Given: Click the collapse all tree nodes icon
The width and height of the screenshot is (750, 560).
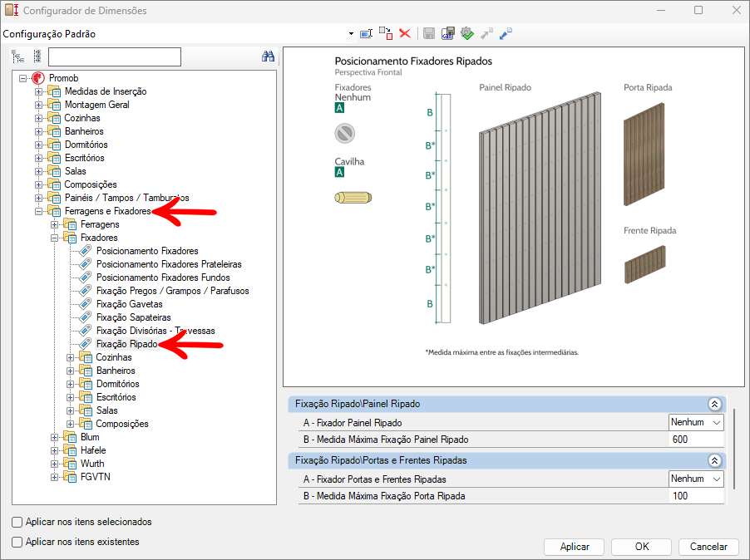Looking at the screenshot, I should click(x=37, y=56).
